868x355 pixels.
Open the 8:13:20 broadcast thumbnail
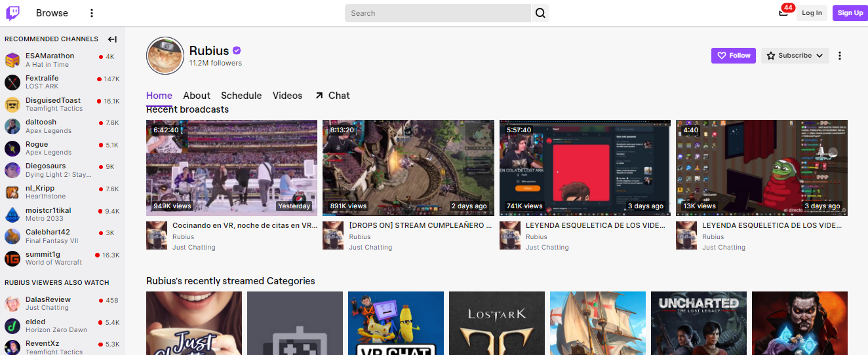click(x=408, y=168)
